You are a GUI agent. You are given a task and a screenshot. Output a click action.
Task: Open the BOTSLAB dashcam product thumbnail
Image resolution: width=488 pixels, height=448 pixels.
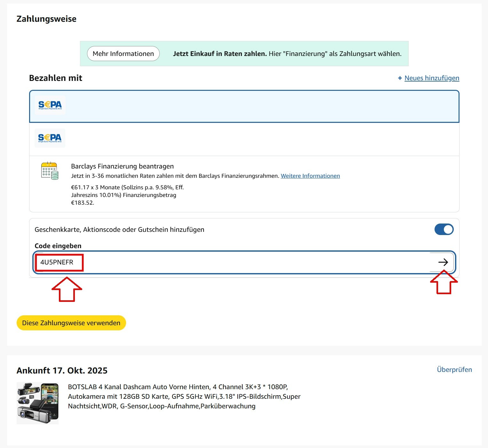(x=37, y=403)
